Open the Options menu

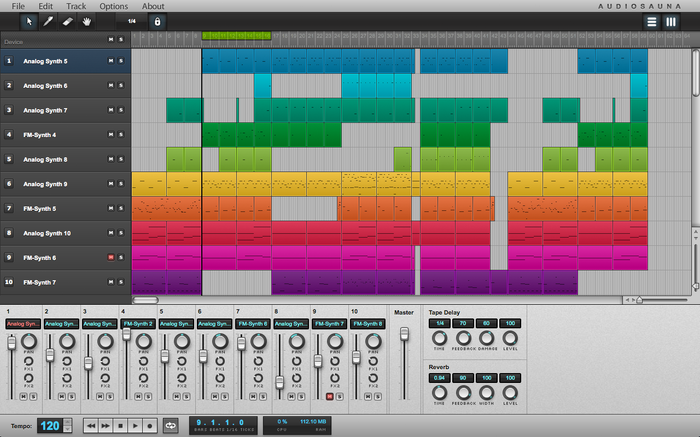tap(113, 6)
